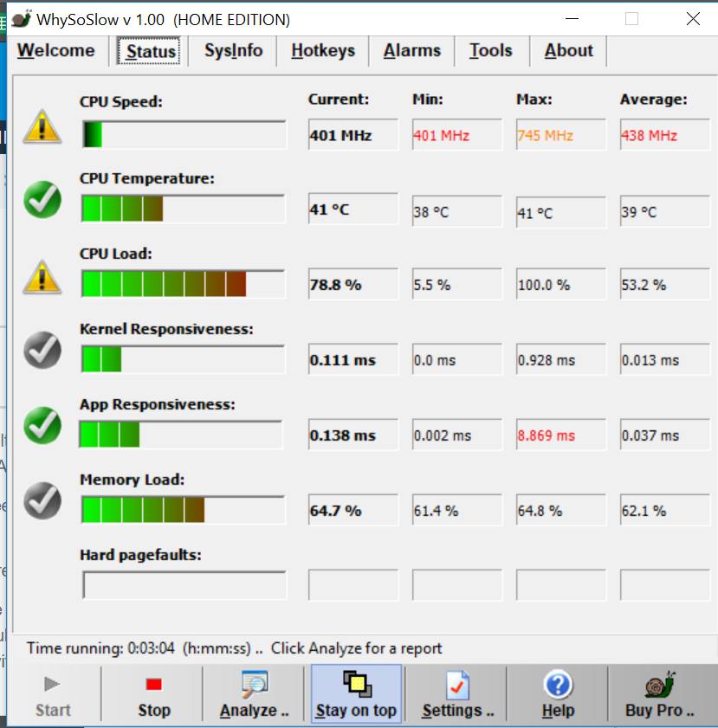Open the Settings dialog
718x728 pixels.
(457, 695)
